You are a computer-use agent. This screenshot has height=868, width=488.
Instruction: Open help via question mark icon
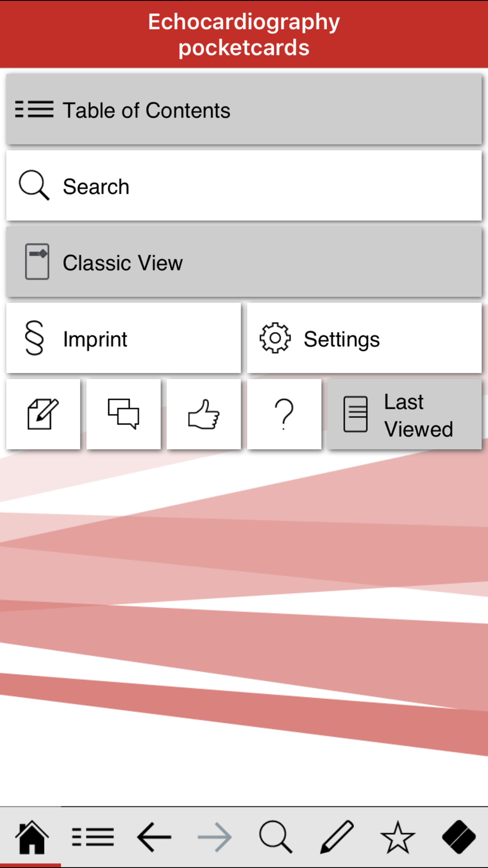coord(284,414)
